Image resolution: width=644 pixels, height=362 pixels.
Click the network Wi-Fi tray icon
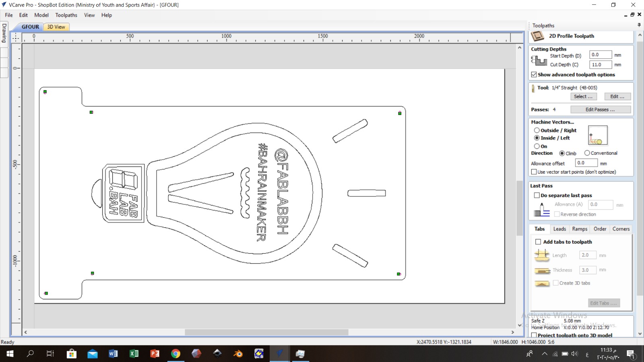pyautogui.click(x=555, y=354)
